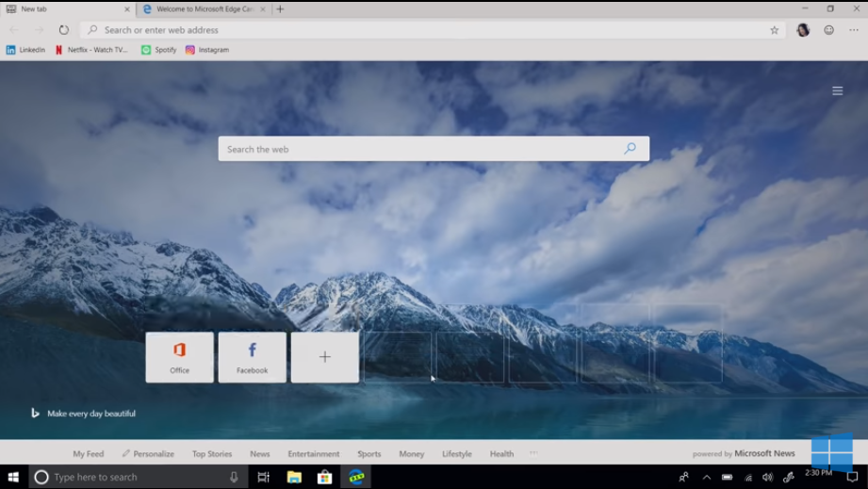Click the search magnifier icon in Bing box

click(630, 149)
